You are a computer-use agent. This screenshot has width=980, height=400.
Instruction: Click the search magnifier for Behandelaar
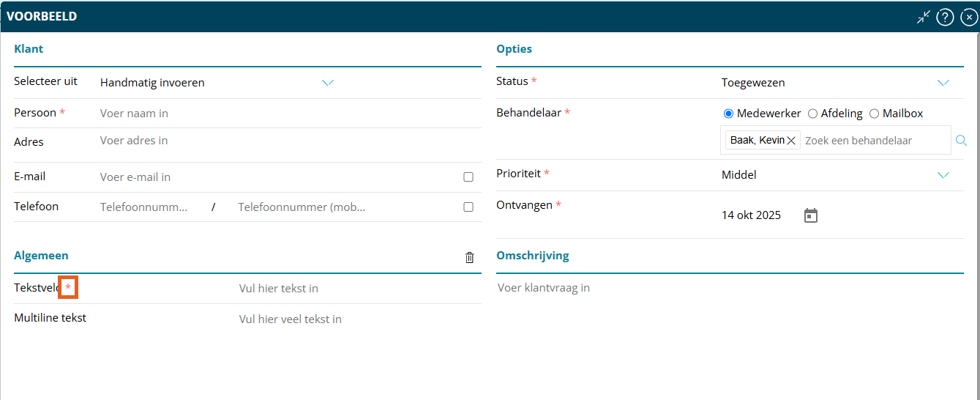961,141
